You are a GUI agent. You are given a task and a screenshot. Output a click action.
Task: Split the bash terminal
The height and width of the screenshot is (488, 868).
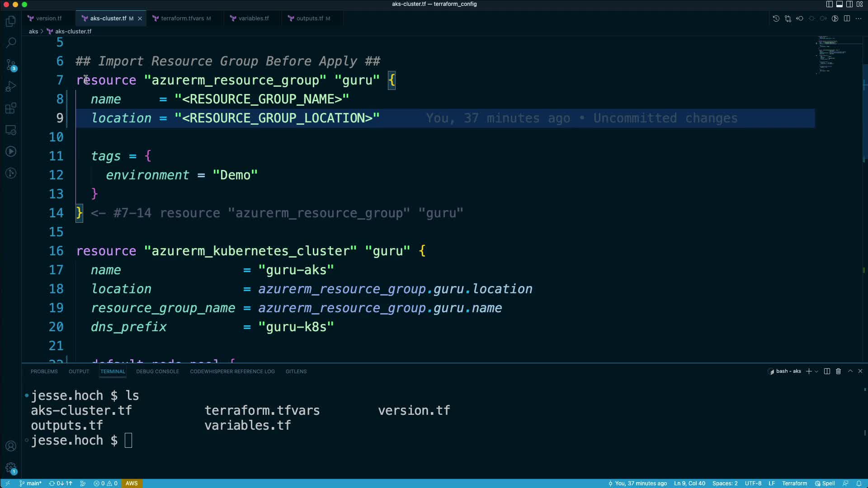(827, 371)
